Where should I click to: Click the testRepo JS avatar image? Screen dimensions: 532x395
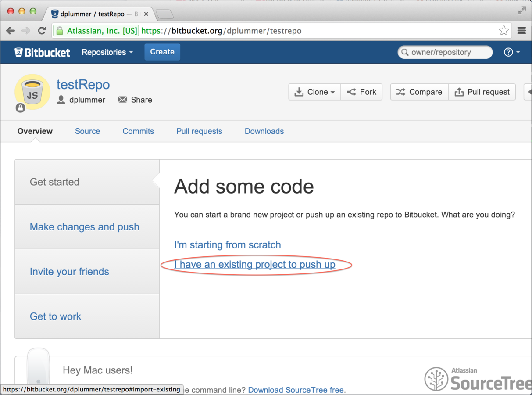(x=32, y=92)
